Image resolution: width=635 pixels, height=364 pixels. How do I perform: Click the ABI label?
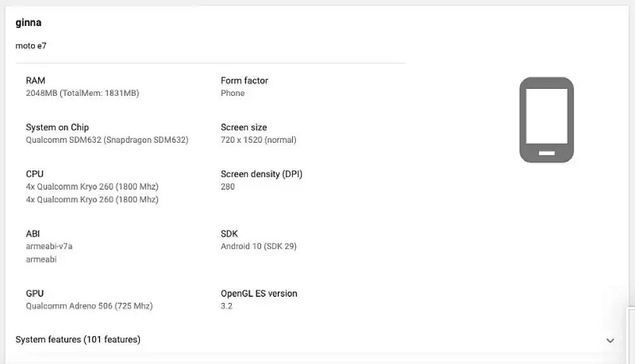pyautogui.click(x=33, y=233)
